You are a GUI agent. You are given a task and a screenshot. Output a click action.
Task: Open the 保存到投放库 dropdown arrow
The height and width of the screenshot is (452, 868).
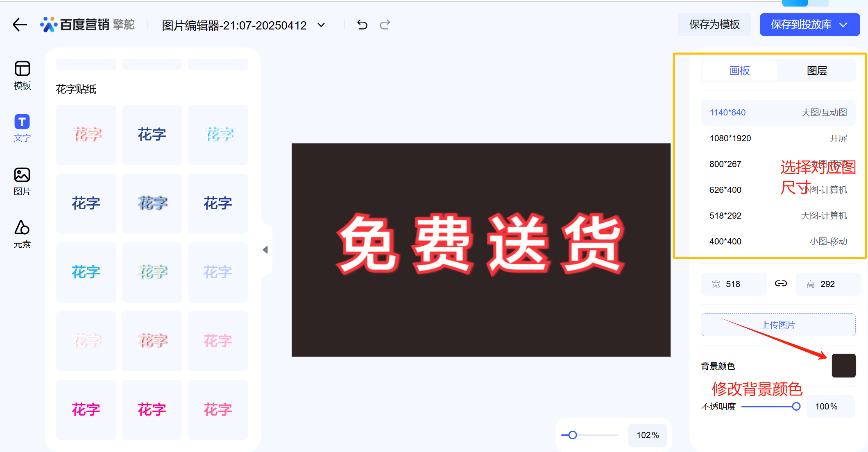point(843,25)
